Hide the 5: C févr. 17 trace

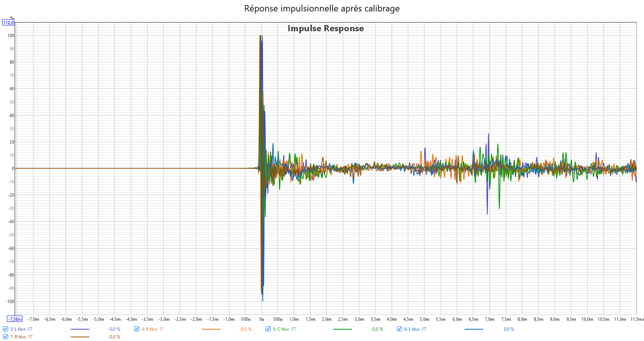[x=268, y=329]
